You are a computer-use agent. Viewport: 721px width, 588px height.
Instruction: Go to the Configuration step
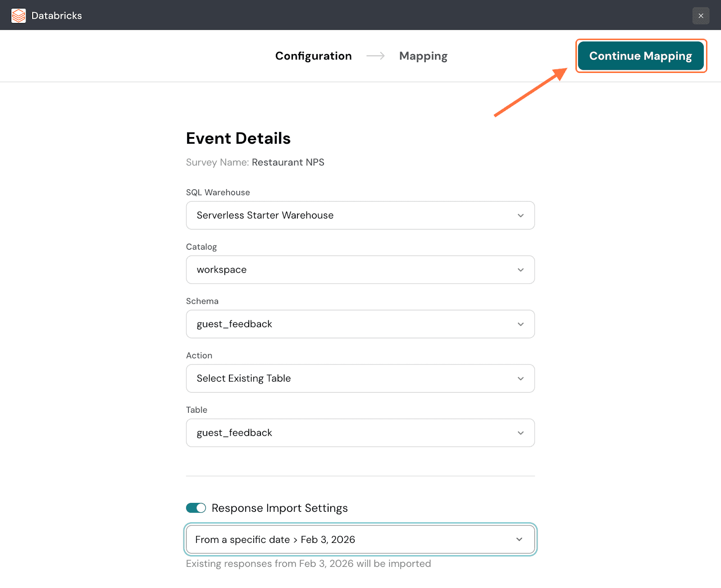point(313,56)
